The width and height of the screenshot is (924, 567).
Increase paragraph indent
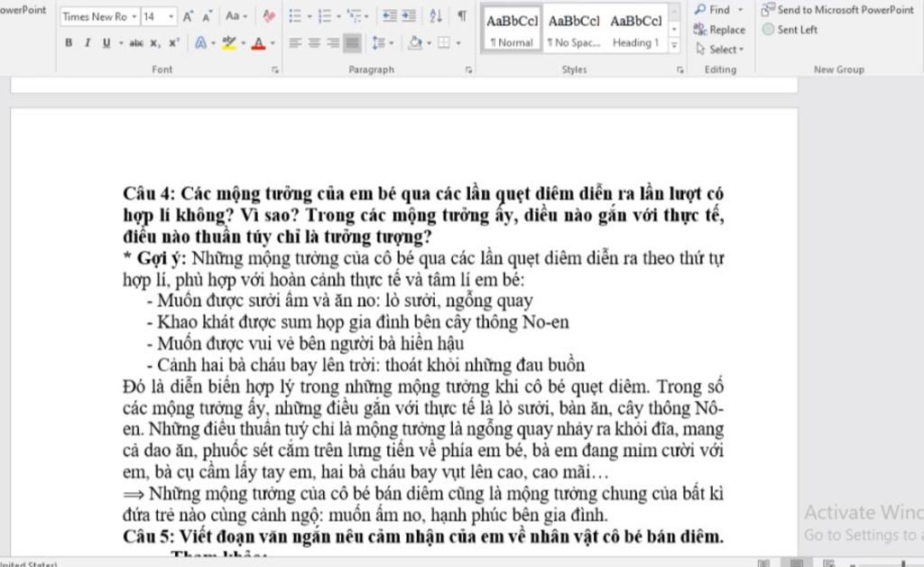409,16
